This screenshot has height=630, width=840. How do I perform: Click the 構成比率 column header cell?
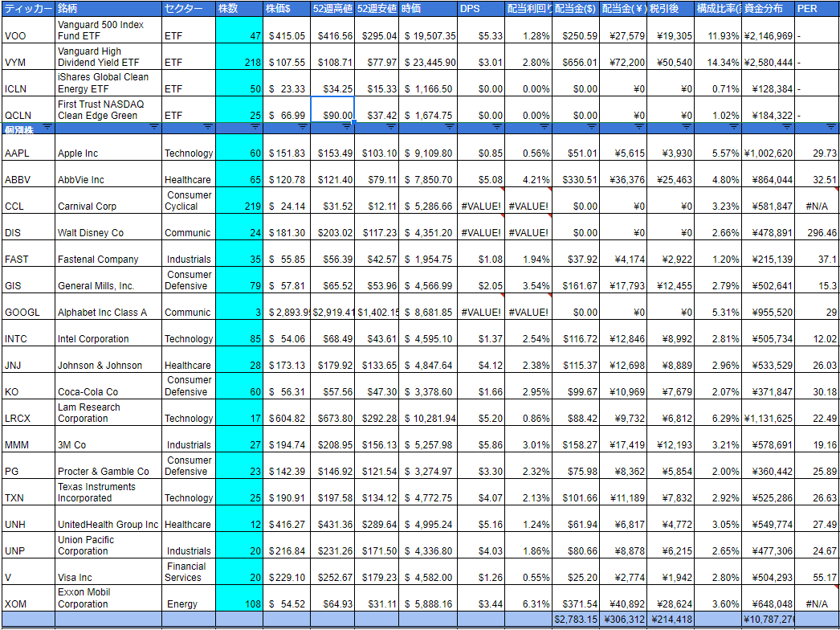coord(718,9)
